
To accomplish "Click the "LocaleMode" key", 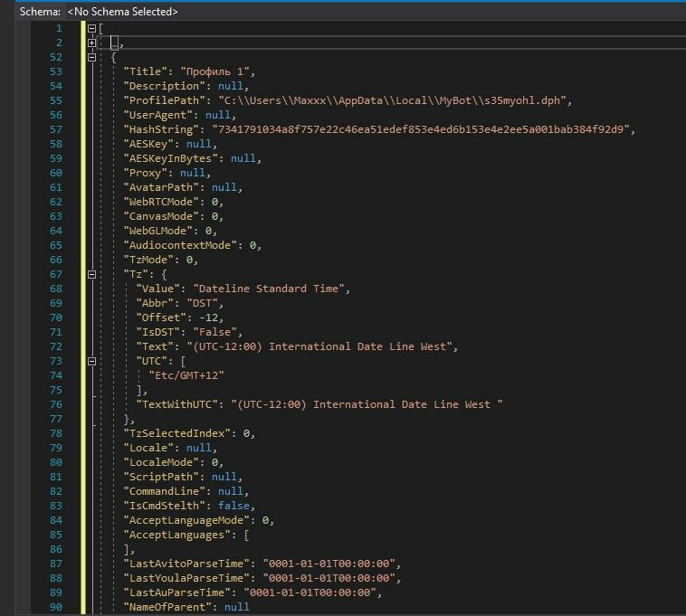I will pyautogui.click(x=161, y=462).
